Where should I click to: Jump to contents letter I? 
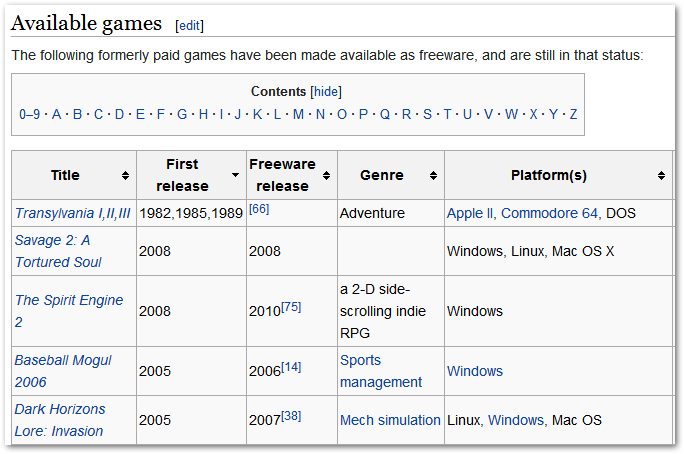coord(221,114)
